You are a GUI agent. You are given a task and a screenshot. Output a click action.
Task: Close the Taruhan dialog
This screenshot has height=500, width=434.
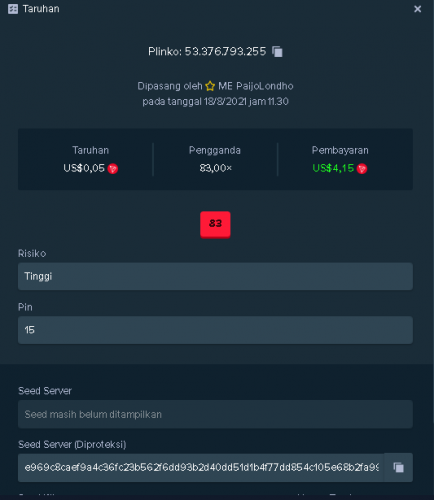click(x=417, y=9)
